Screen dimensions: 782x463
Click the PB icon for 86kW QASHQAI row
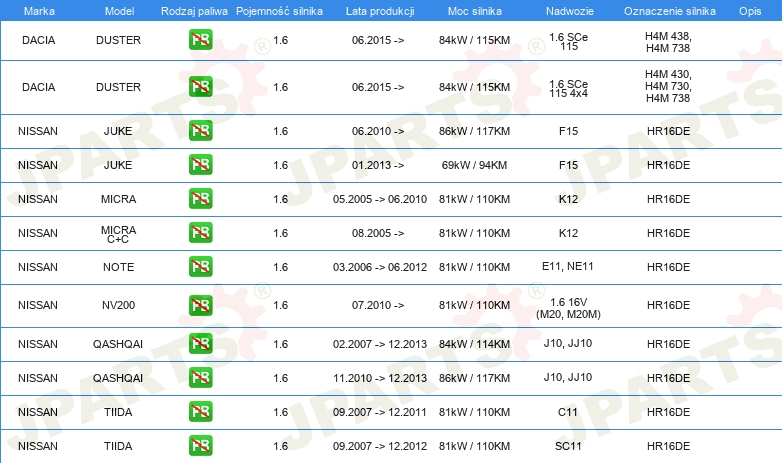(x=200, y=377)
